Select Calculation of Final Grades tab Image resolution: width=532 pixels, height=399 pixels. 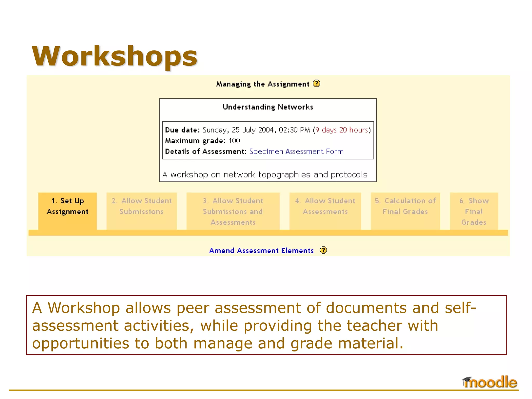405,211
